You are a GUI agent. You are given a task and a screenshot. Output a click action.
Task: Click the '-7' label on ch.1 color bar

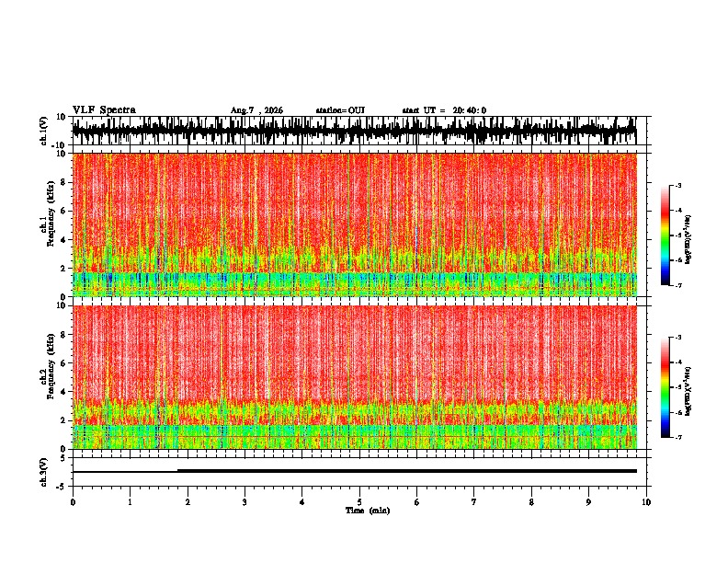(x=677, y=285)
